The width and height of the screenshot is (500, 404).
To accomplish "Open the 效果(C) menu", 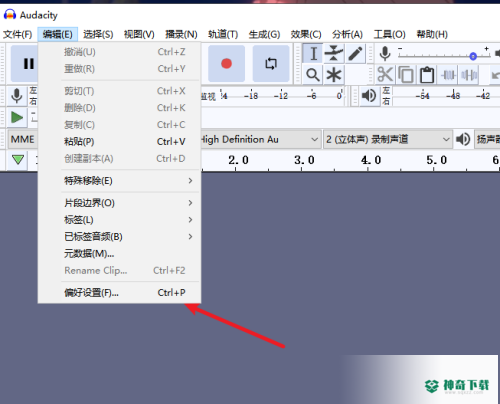I will (x=306, y=34).
